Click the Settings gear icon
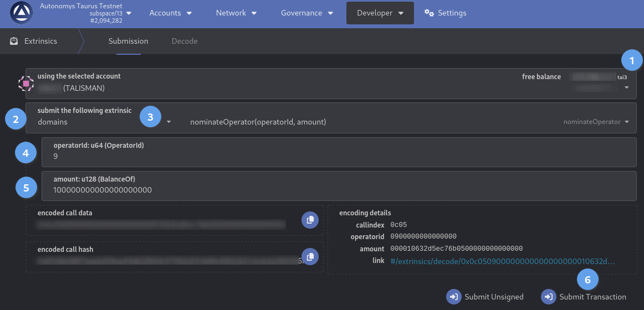644x310 pixels. click(x=429, y=13)
